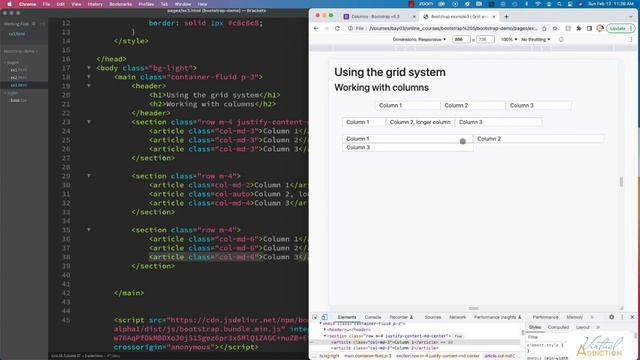Collapse the section on line 29

click(x=89, y=176)
